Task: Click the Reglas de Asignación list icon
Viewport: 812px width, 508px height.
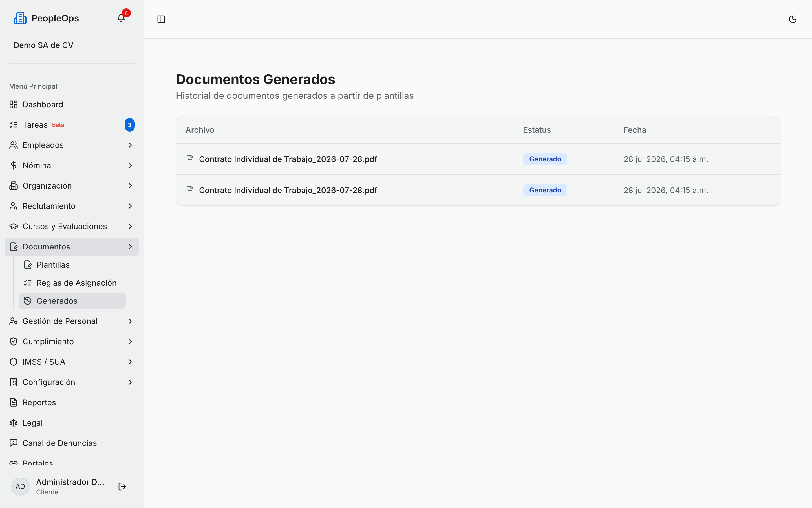Action: [28, 283]
